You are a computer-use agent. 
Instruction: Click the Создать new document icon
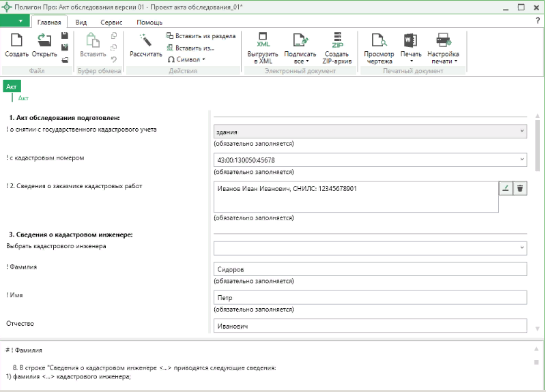(x=16, y=42)
